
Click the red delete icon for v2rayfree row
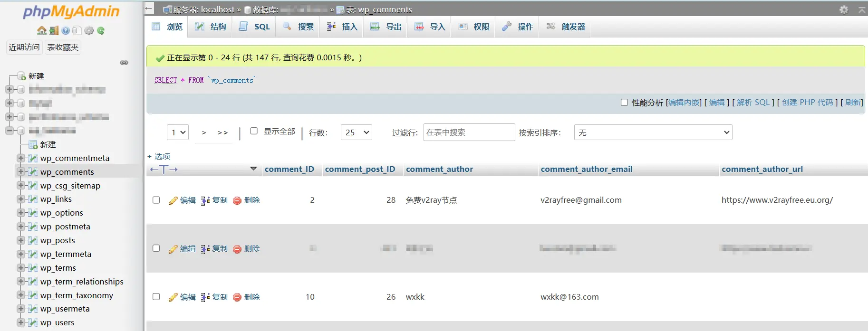point(237,200)
